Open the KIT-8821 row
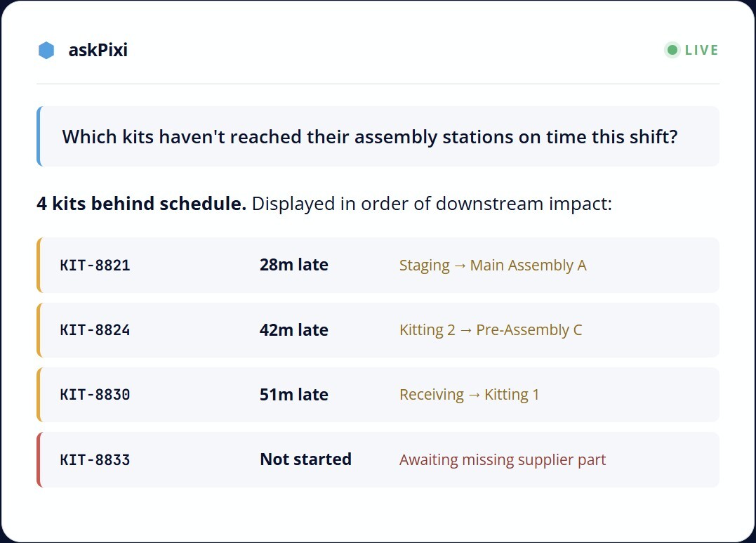Image resolution: width=756 pixels, height=543 pixels. (378, 265)
